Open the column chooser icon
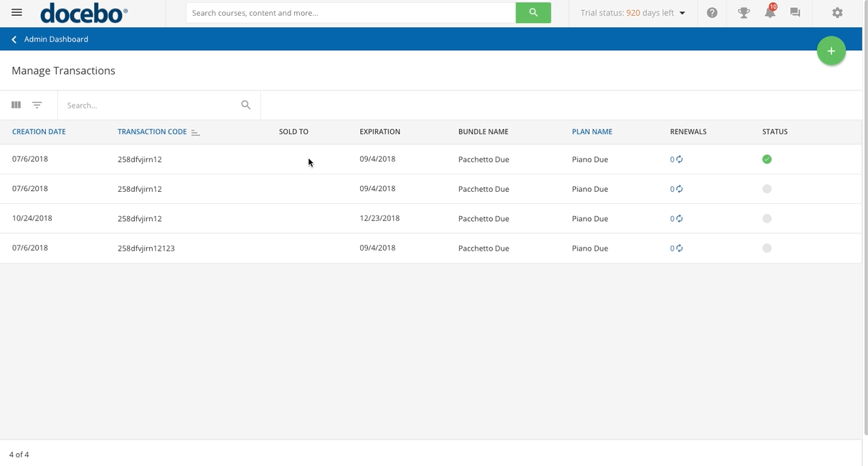868x466 pixels. pyautogui.click(x=16, y=105)
